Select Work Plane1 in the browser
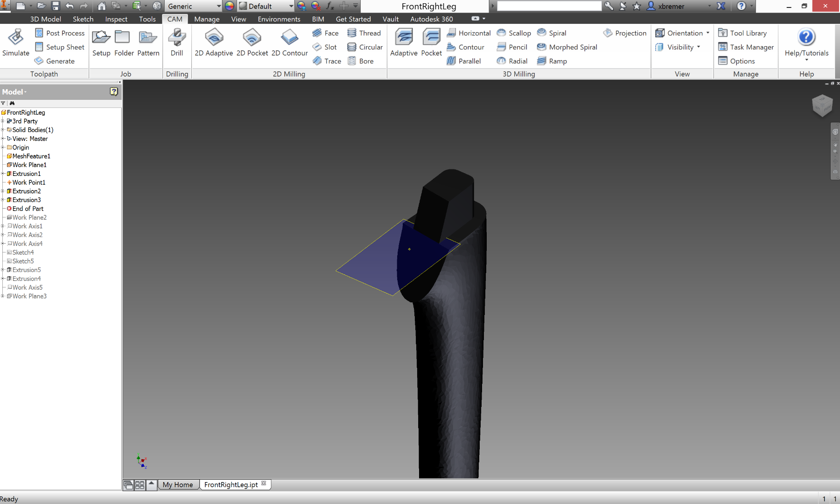This screenshot has width=840, height=504. pyautogui.click(x=29, y=165)
